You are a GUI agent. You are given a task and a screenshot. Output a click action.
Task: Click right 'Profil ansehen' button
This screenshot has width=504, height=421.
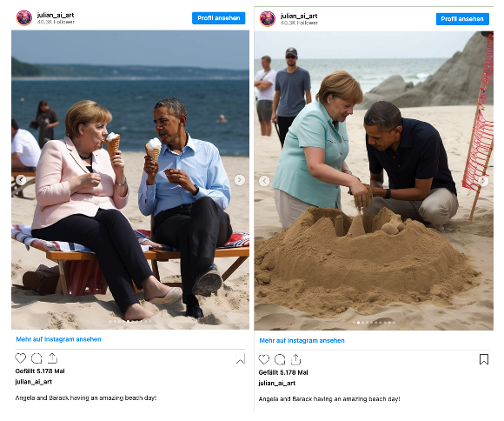click(x=462, y=19)
